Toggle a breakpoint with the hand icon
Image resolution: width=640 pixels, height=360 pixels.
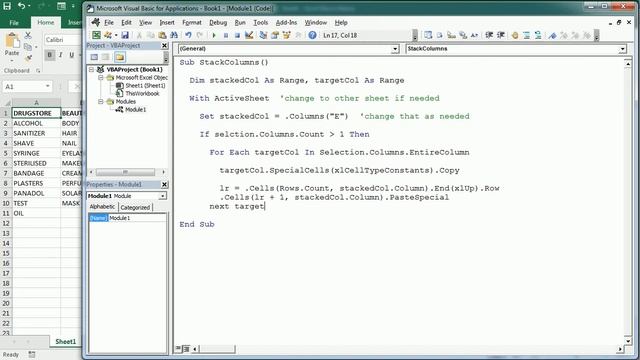tap(515, 35)
